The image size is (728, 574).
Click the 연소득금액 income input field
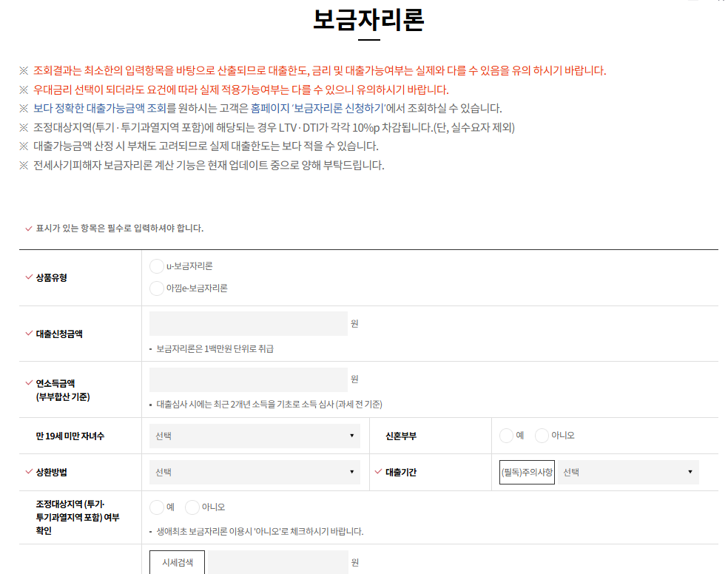(249, 379)
